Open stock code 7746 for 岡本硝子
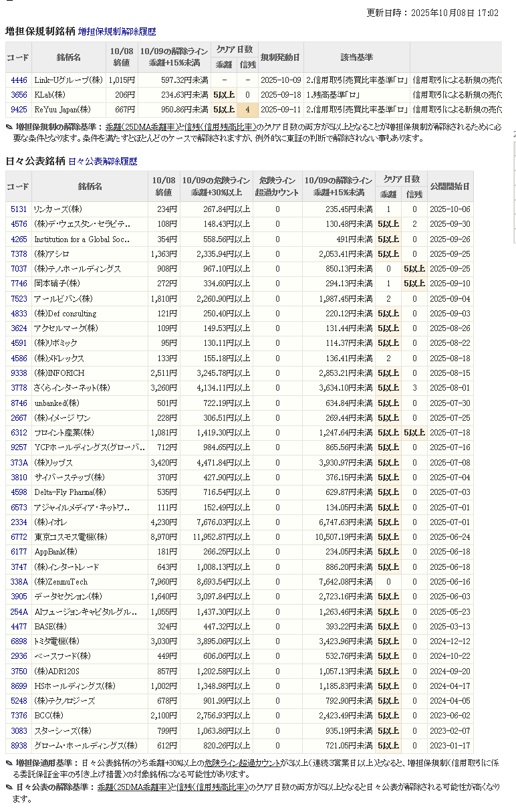Screen dimensions: 516x812 tap(19, 284)
